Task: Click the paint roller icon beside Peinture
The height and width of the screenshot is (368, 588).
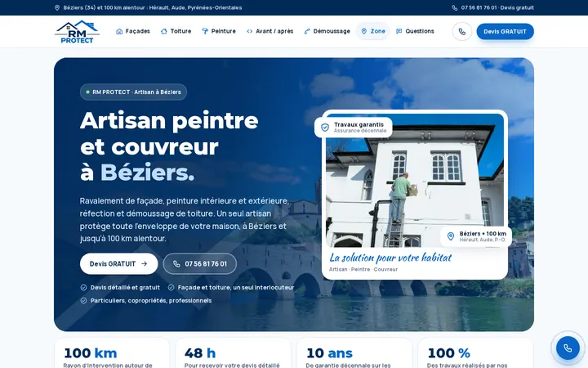Action: pos(205,32)
